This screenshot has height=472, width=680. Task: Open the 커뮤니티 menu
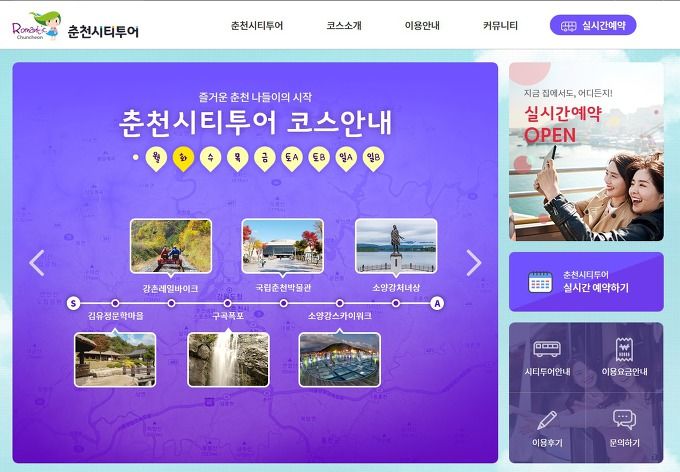pos(500,26)
